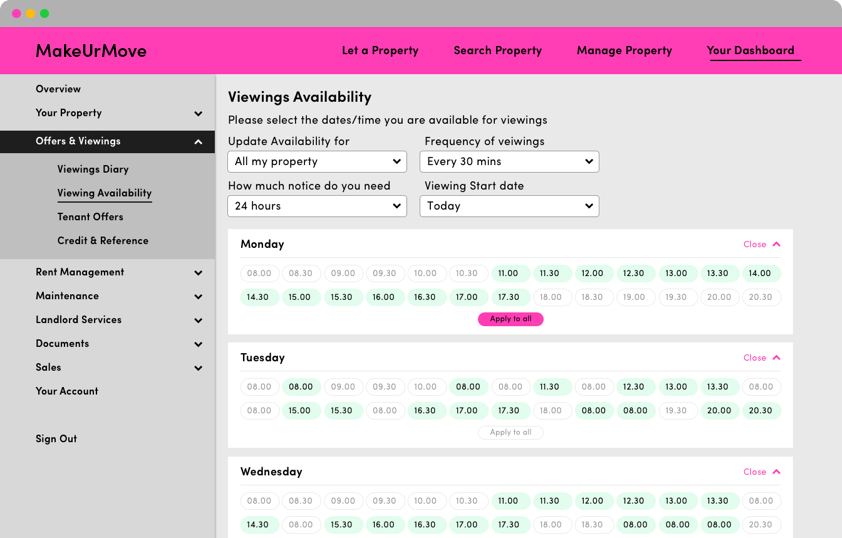Expand the Documents chevron arrow
842x538 pixels.
(198, 345)
